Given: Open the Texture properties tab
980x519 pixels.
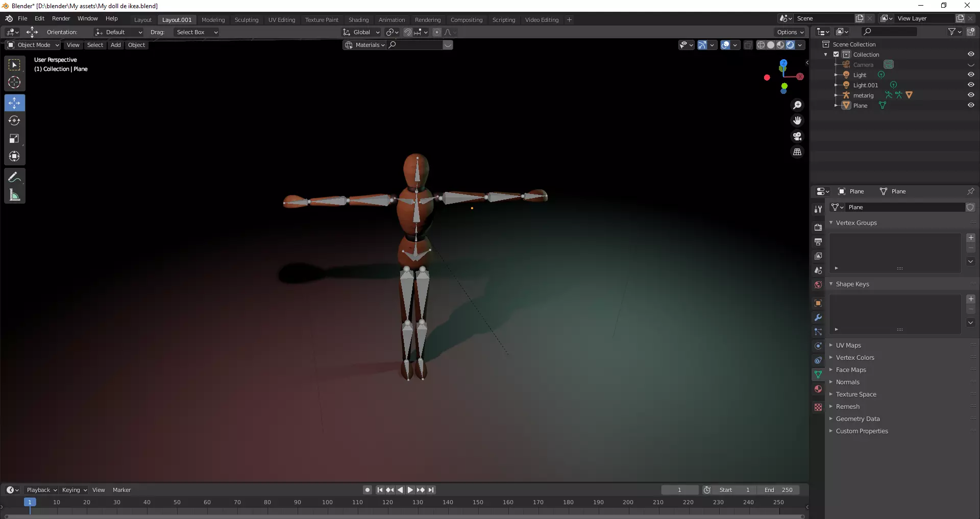Looking at the screenshot, I should coord(818,407).
